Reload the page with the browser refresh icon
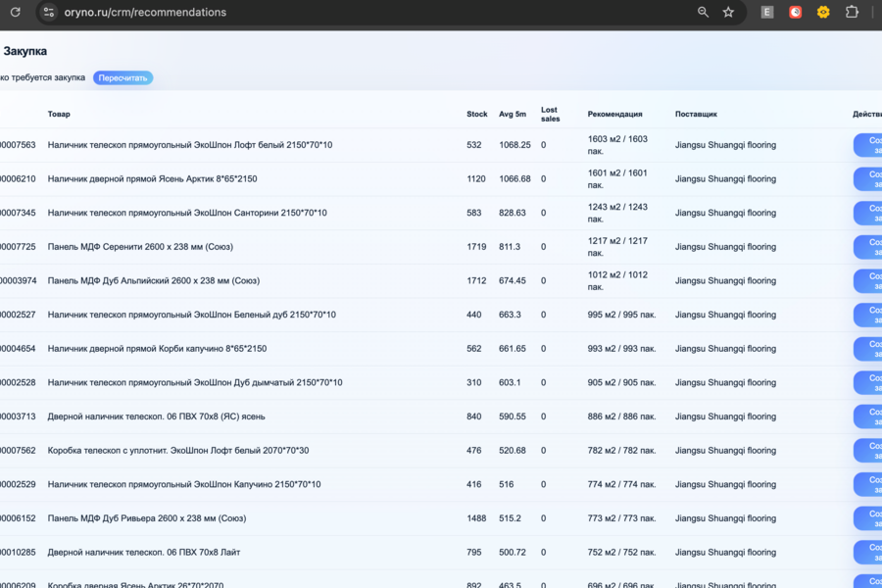The image size is (882, 588). point(15,12)
